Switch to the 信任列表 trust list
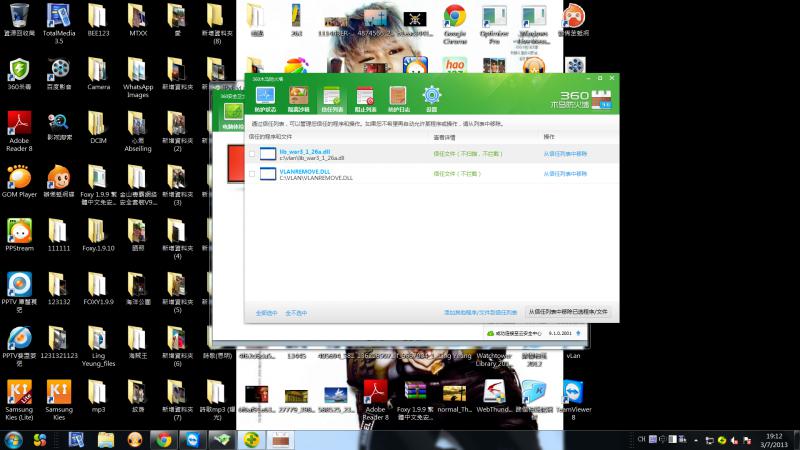Viewport: 800px width, 450px height. [331, 98]
